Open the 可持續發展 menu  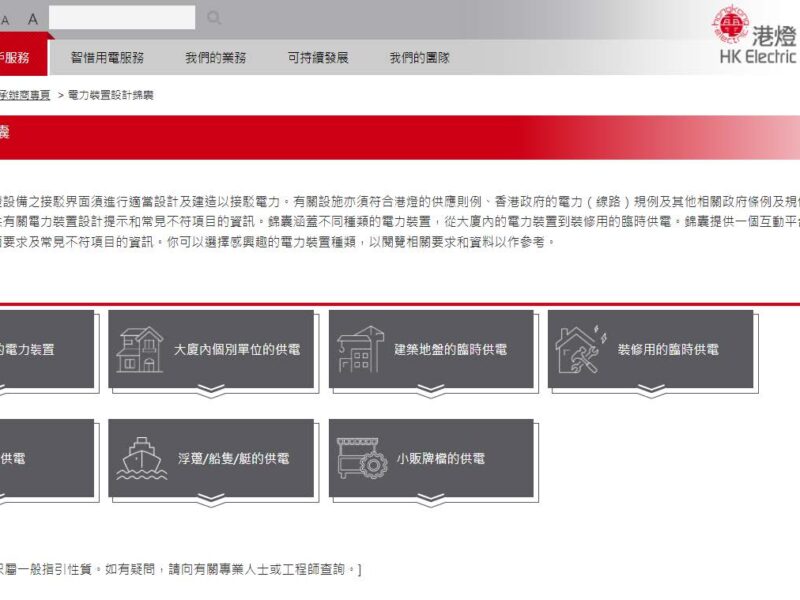[318, 58]
